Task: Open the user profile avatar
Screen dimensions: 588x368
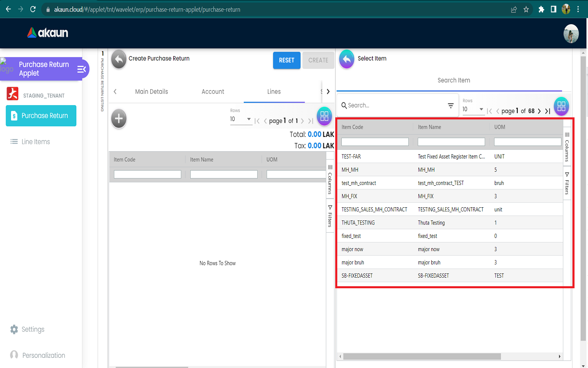Action: (x=571, y=34)
